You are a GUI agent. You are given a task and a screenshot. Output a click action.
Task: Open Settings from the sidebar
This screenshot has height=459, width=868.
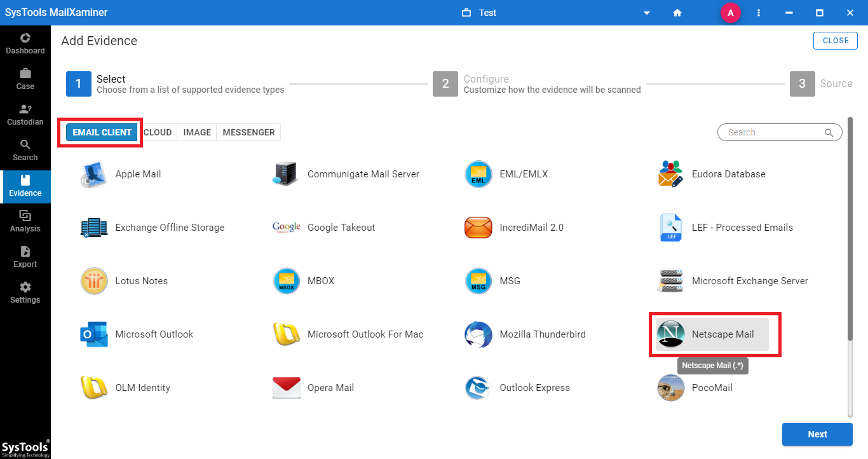25,292
